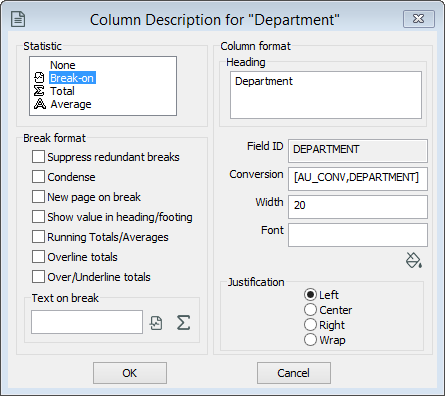Viewport: 445px width, 396px height.
Task: Close the Column Description dialog
Action: click(419, 19)
